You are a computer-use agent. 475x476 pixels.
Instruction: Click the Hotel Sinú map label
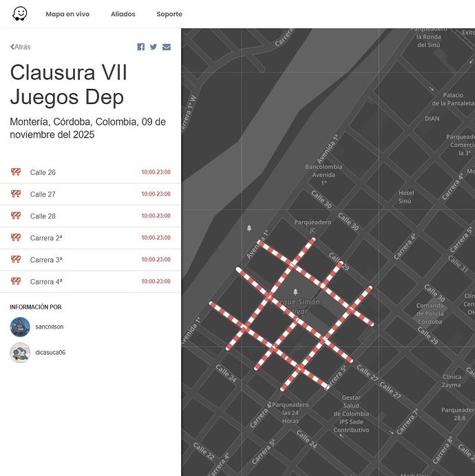pyautogui.click(x=406, y=197)
